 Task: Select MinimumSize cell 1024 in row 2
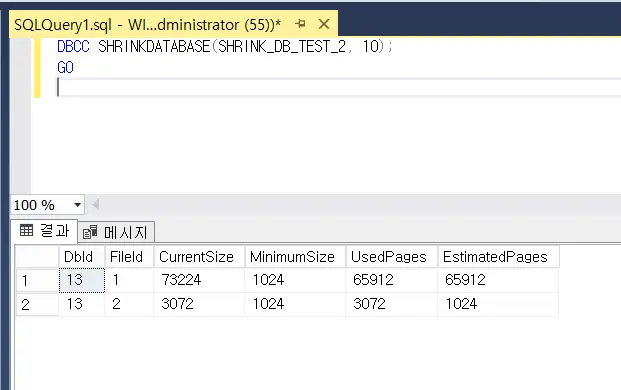[x=295, y=304]
